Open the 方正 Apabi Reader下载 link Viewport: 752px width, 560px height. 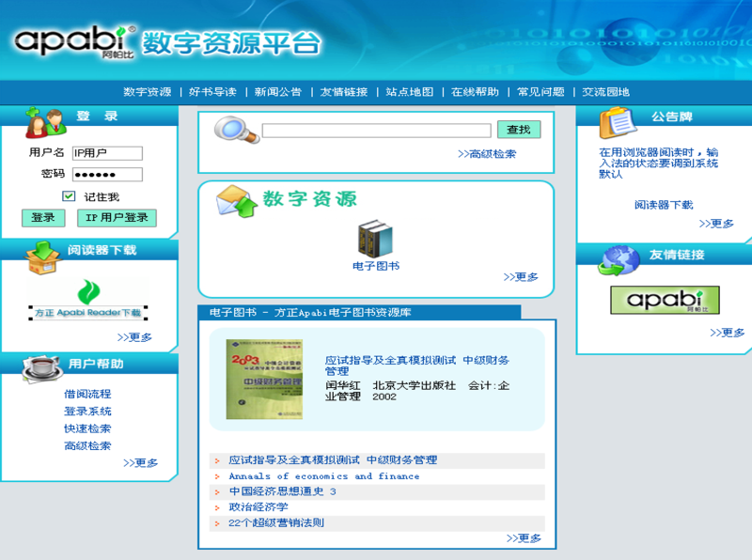pyautogui.click(x=87, y=313)
